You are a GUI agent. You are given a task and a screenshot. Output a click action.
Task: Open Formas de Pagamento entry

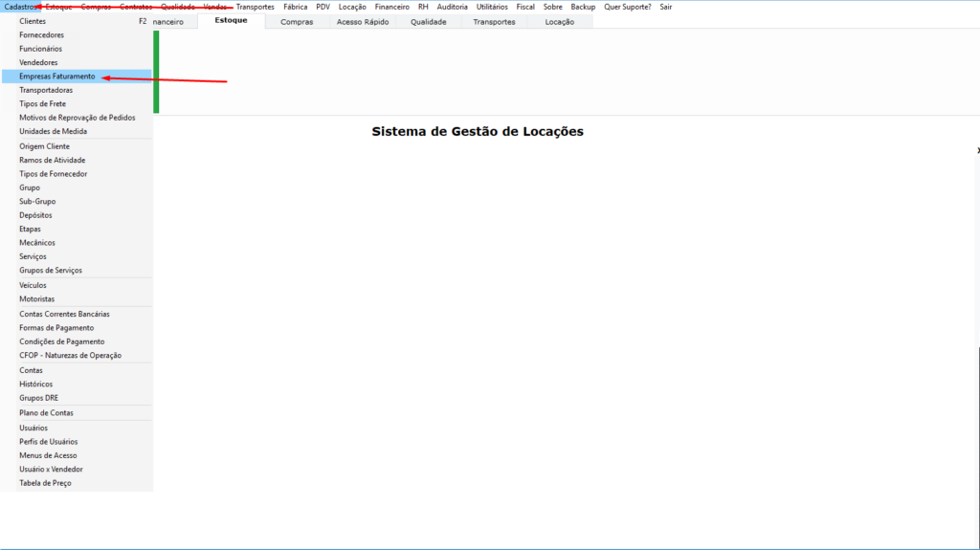(x=56, y=328)
